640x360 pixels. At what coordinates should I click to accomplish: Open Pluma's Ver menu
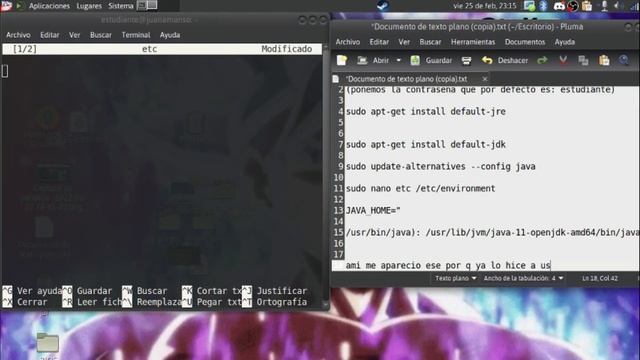(404, 42)
